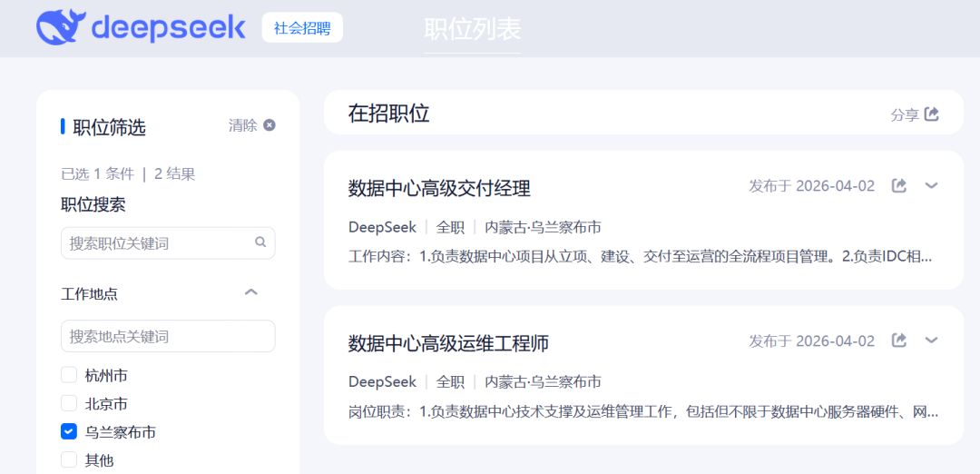Collapse the 工作地点 filter section

pos(250,292)
